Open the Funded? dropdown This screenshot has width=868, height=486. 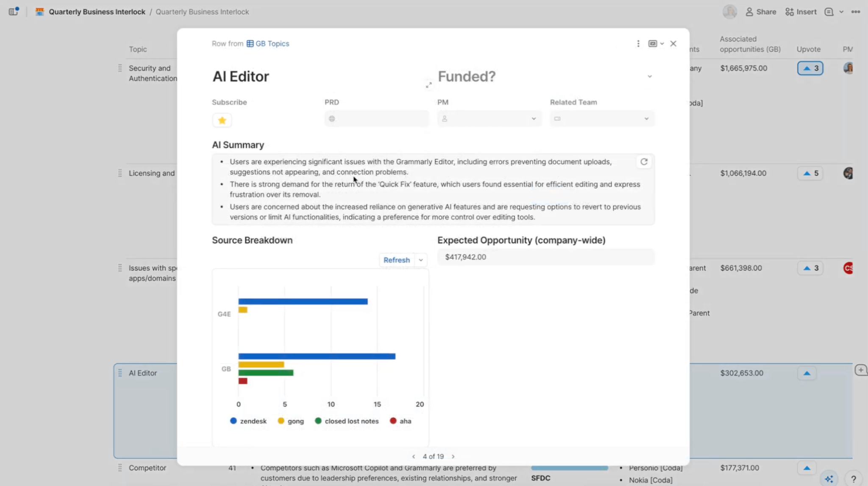(650, 76)
